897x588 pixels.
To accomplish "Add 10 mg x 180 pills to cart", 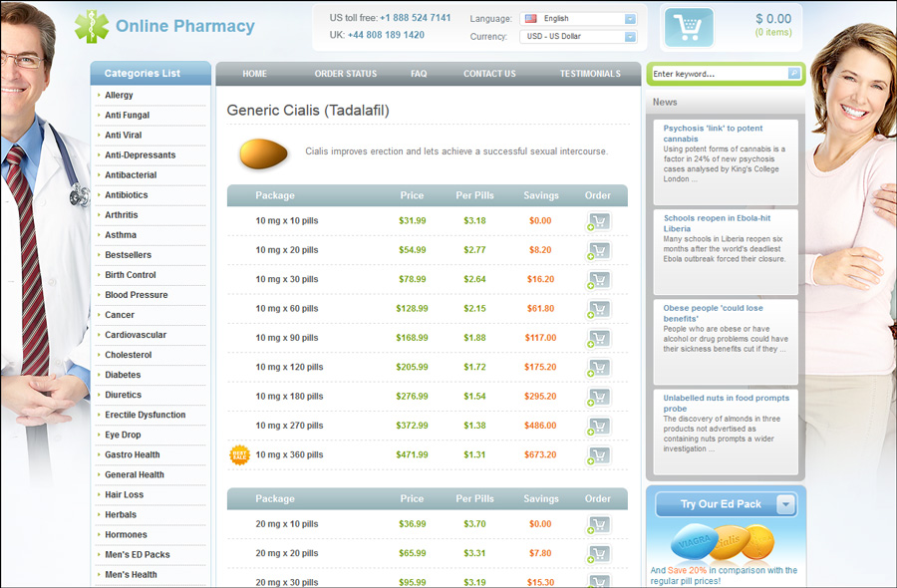I will pyautogui.click(x=599, y=397).
